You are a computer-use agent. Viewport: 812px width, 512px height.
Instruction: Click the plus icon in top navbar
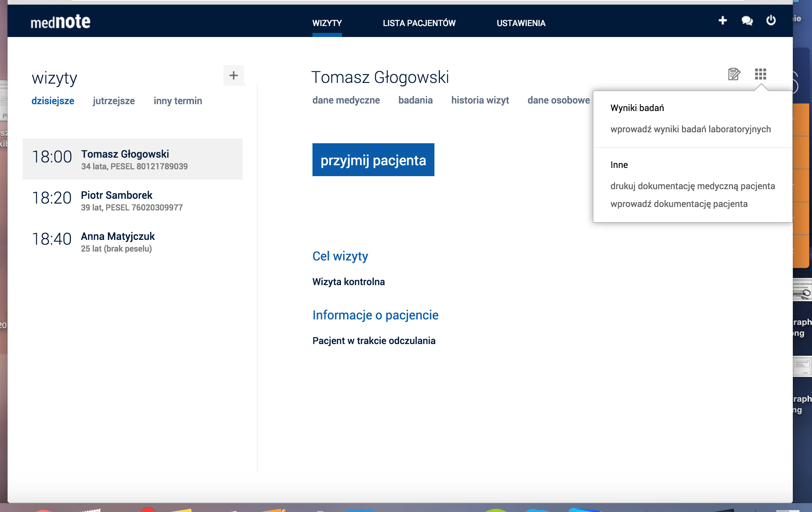pyautogui.click(x=723, y=21)
